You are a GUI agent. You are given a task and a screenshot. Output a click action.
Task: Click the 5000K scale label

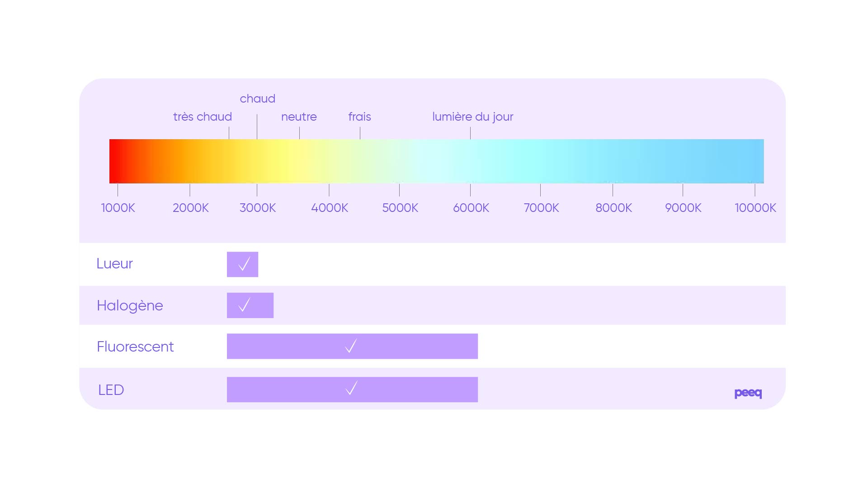pyautogui.click(x=400, y=208)
